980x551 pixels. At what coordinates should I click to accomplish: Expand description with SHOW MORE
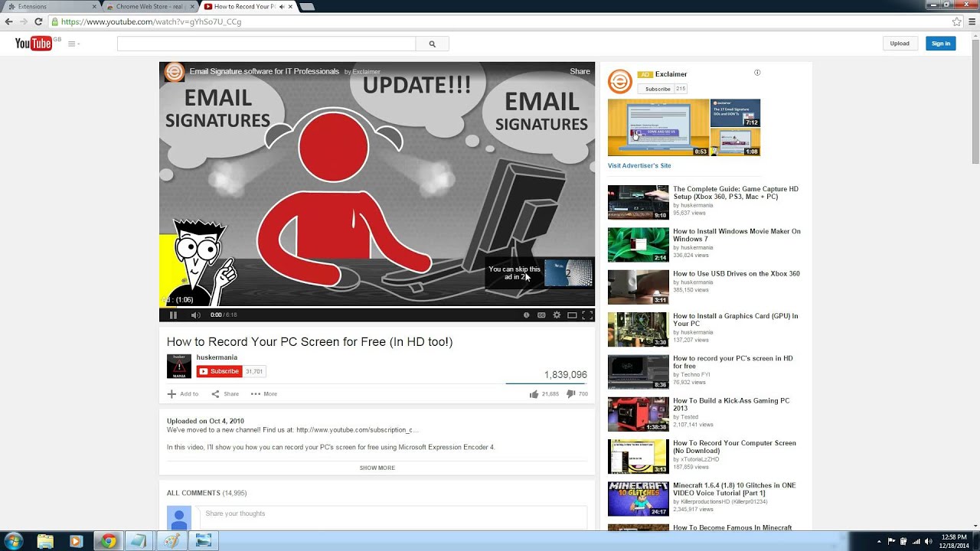pyautogui.click(x=377, y=468)
